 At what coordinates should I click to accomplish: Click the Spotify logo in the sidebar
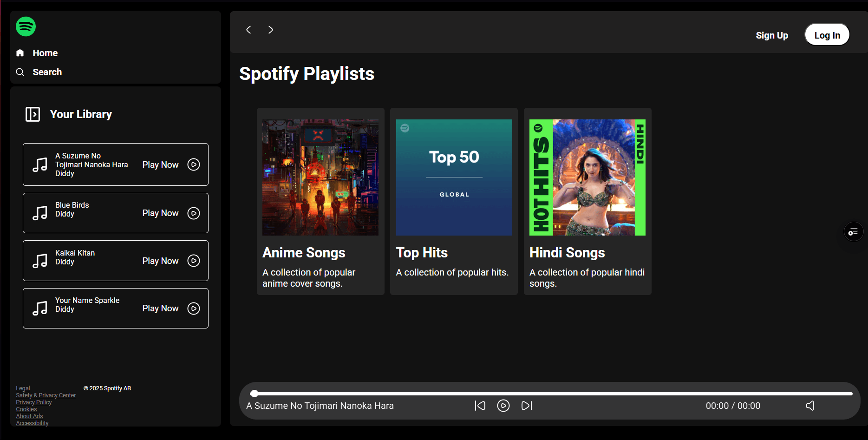(26, 26)
